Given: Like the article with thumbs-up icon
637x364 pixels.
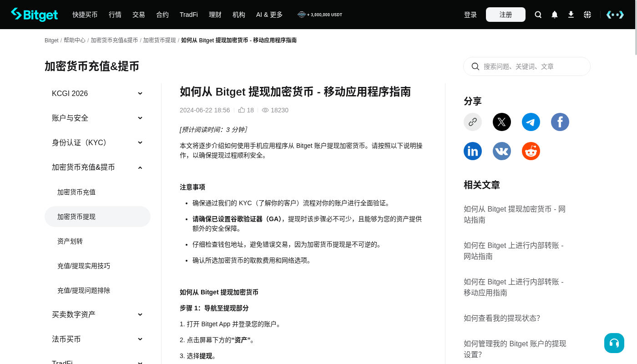Looking at the screenshot, I should 242,110.
